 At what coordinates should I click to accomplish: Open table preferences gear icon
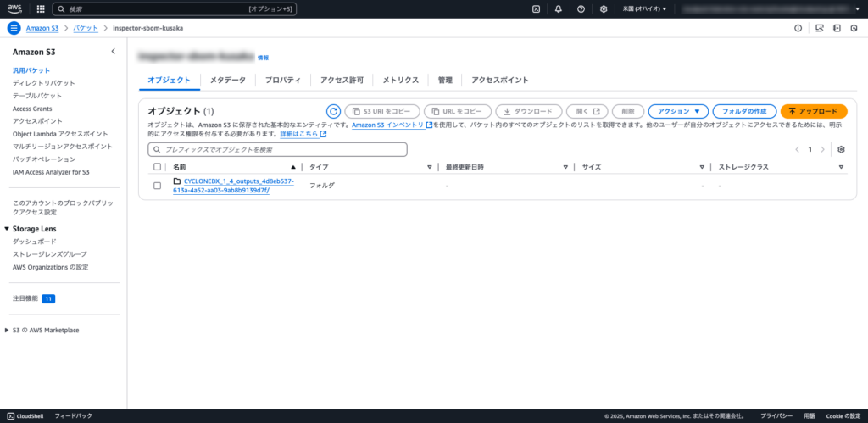tap(842, 149)
